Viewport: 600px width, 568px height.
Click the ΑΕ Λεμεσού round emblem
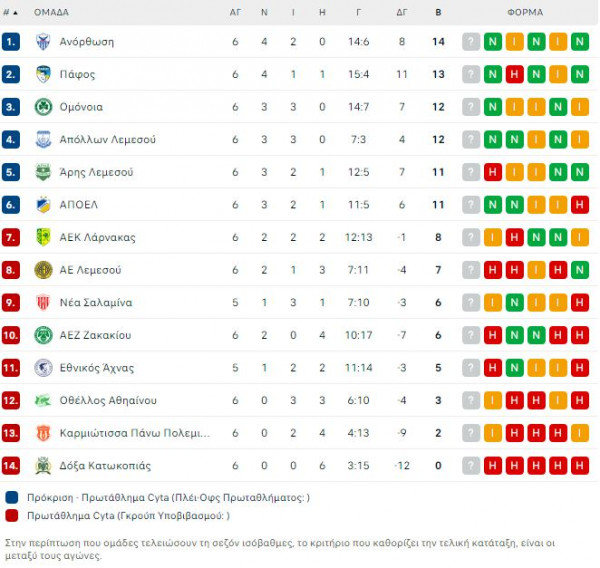(43, 270)
